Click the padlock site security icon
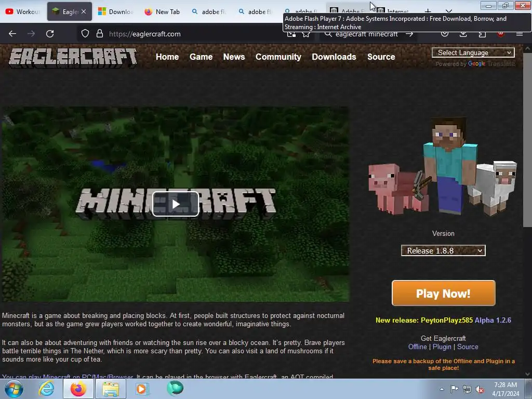Image resolution: width=532 pixels, height=399 pixels. [x=99, y=34]
